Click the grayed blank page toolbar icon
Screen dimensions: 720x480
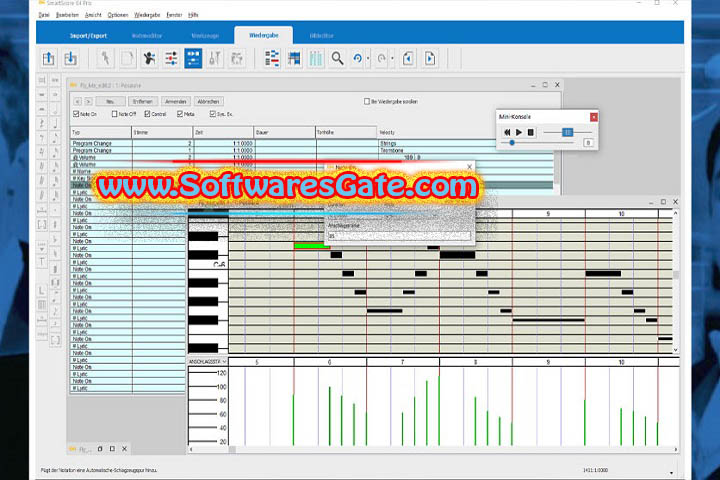(x=128, y=58)
